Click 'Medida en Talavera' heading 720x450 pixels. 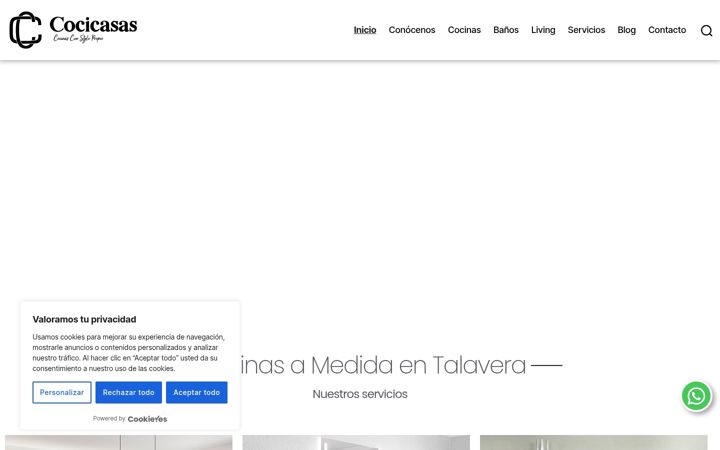(418, 366)
